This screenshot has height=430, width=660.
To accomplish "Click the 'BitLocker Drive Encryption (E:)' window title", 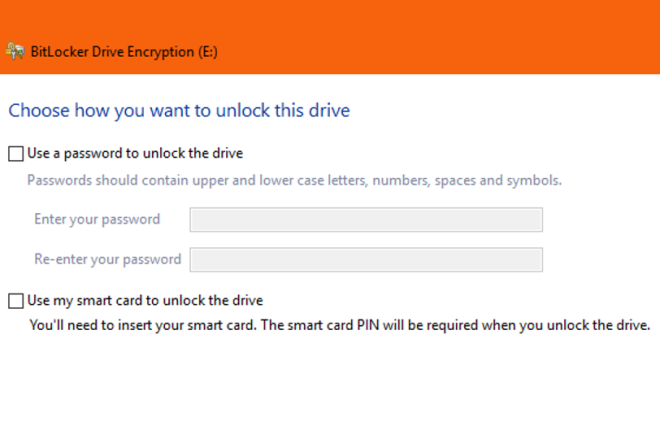I will pos(124,52).
